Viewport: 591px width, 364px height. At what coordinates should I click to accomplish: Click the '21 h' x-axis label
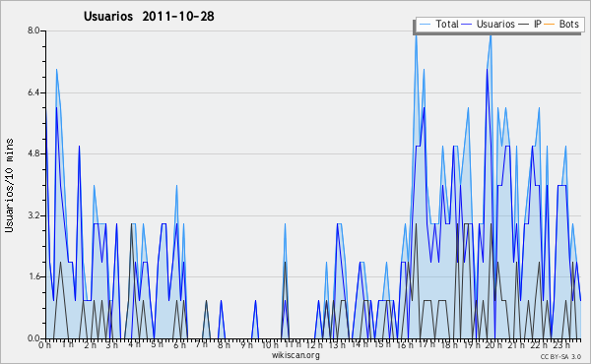pyautogui.click(x=516, y=344)
